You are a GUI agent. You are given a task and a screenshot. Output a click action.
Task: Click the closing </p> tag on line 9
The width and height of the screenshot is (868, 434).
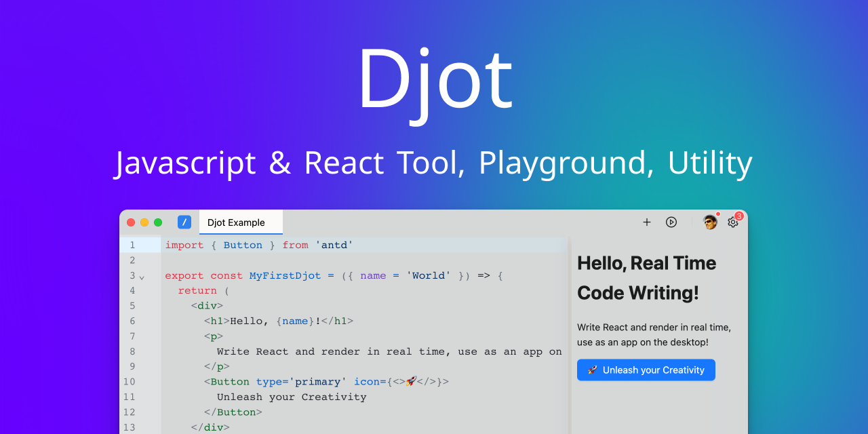pyautogui.click(x=217, y=367)
